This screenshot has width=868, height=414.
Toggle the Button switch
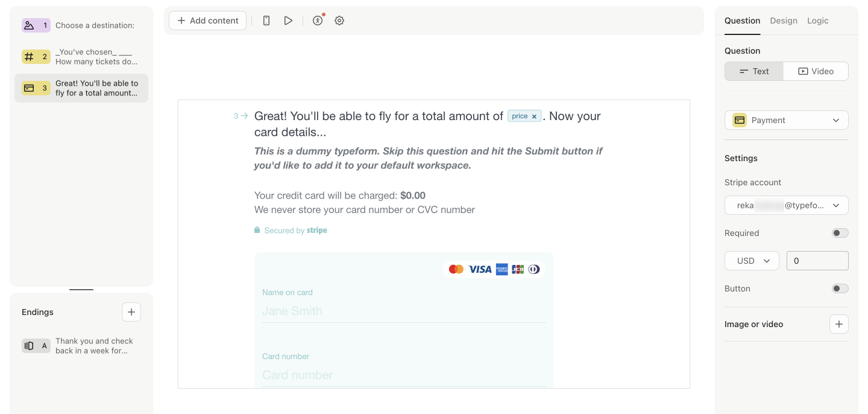[840, 288]
